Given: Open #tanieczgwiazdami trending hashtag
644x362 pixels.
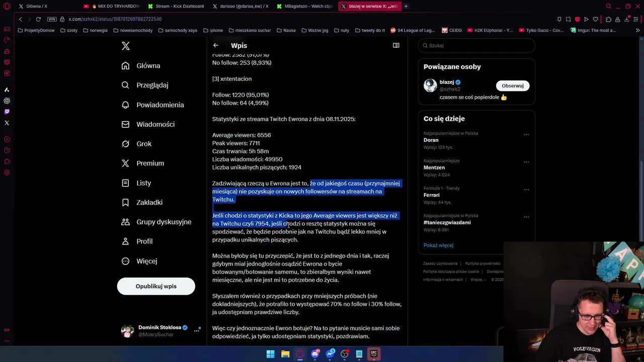Looking at the screenshot, I should click(x=447, y=222).
